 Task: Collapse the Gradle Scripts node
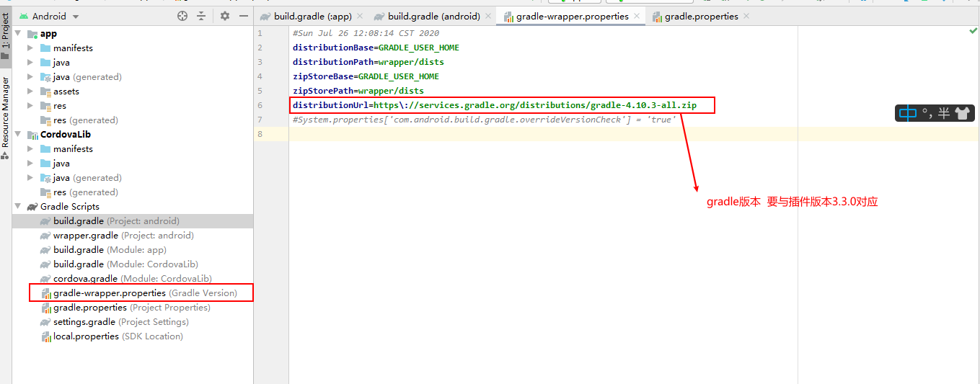(18, 207)
